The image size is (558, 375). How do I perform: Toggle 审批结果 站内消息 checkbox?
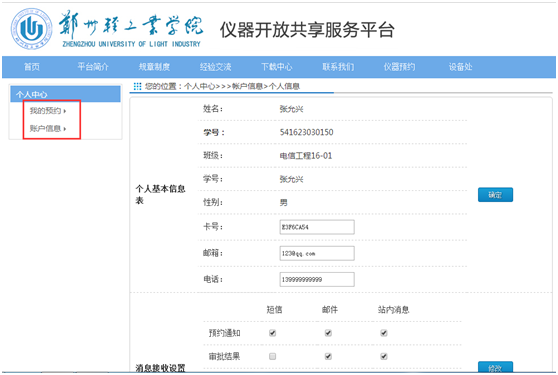(384, 356)
